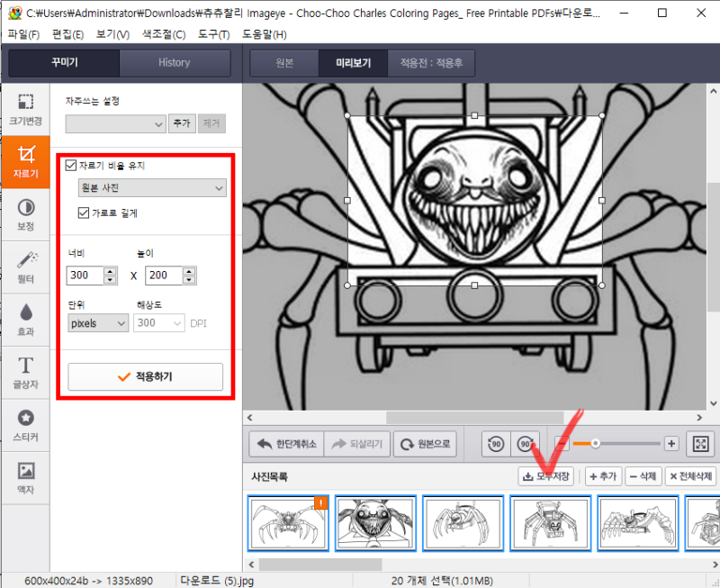
Task: Open the 도움말(H) menu
Action: tap(265, 34)
